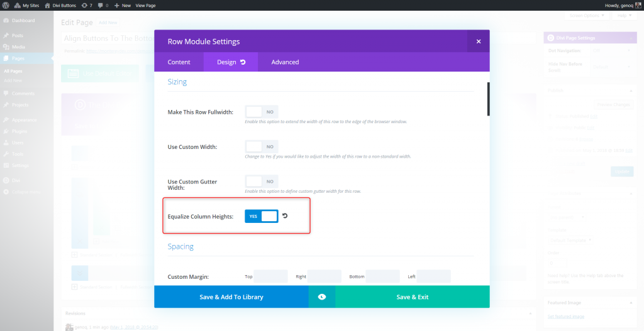Click the Custom Margin Top field
644x331 pixels.
(270, 276)
